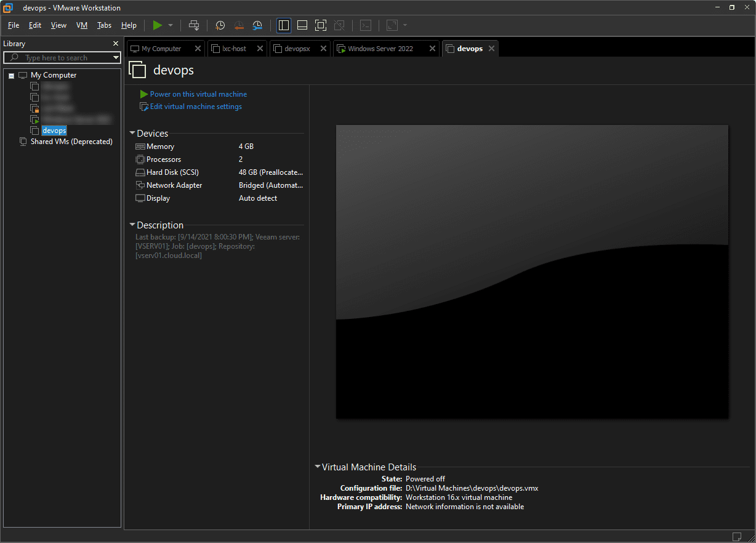Collapse the My Computer tree node
756x543 pixels.
(12, 76)
